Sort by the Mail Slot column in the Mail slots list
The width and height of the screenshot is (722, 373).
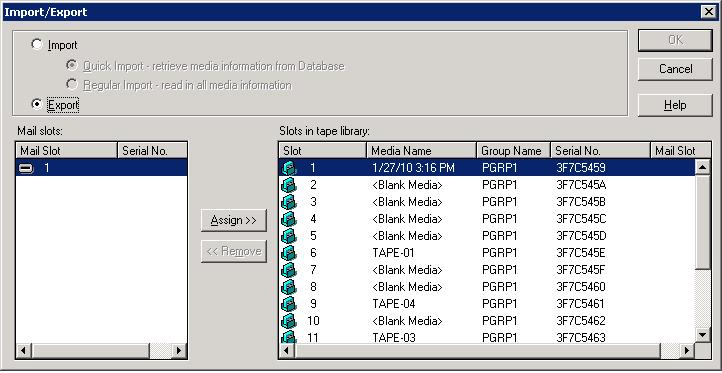(x=66, y=151)
